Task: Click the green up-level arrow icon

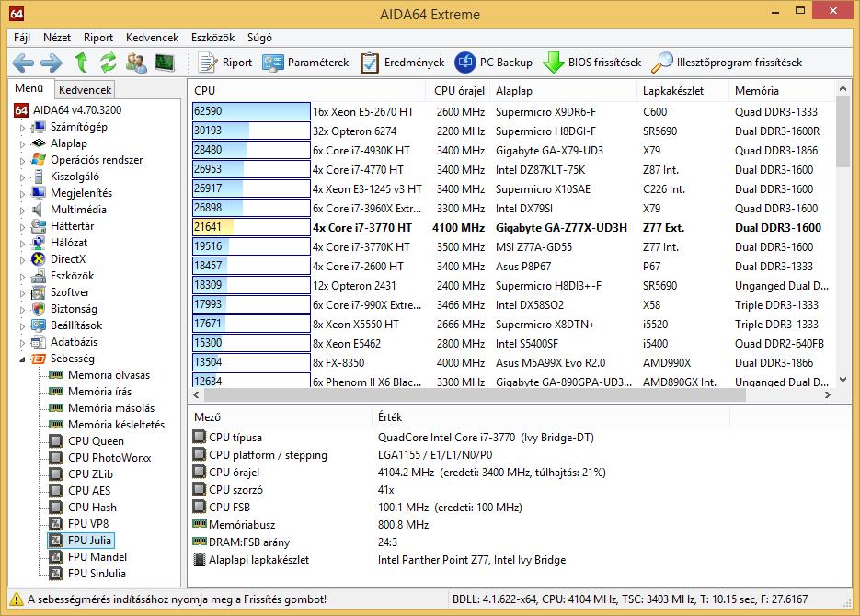Action: 81,63
